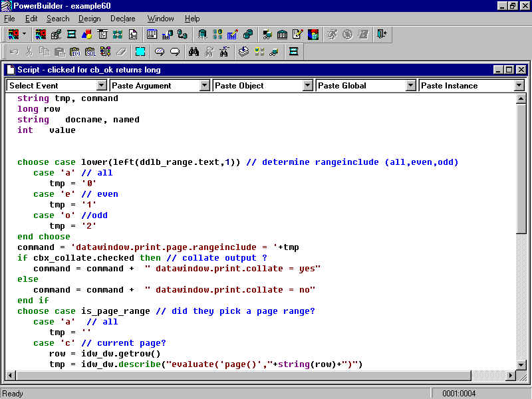Image resolution: width=532 pixels, height=399 pixels.
Task: Click the Comment selection bubble icon
Action: coord(160,52)
